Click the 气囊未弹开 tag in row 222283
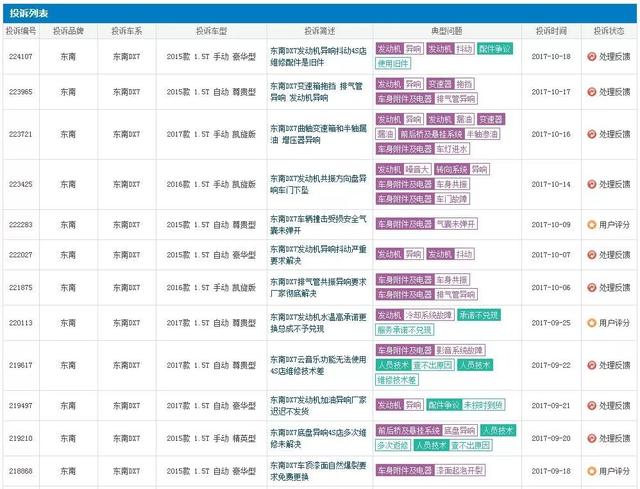The height and width of the screenshot is (489, 640). coord(456,224)
